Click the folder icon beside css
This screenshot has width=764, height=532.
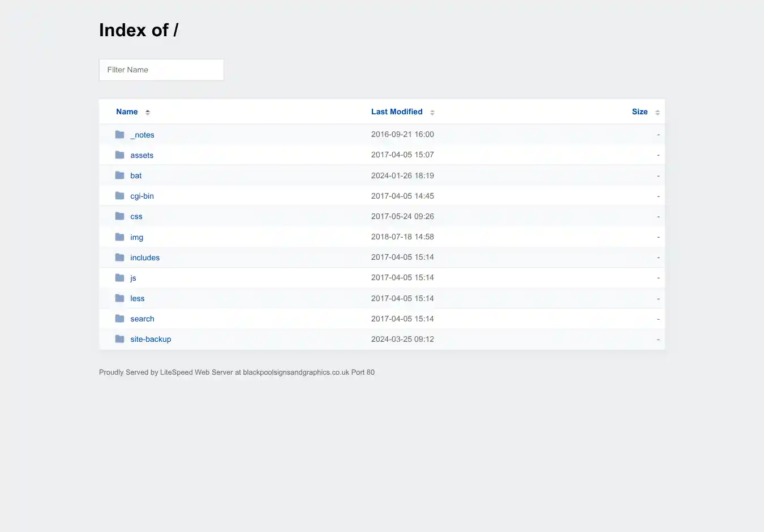click(x=119, y=216)
